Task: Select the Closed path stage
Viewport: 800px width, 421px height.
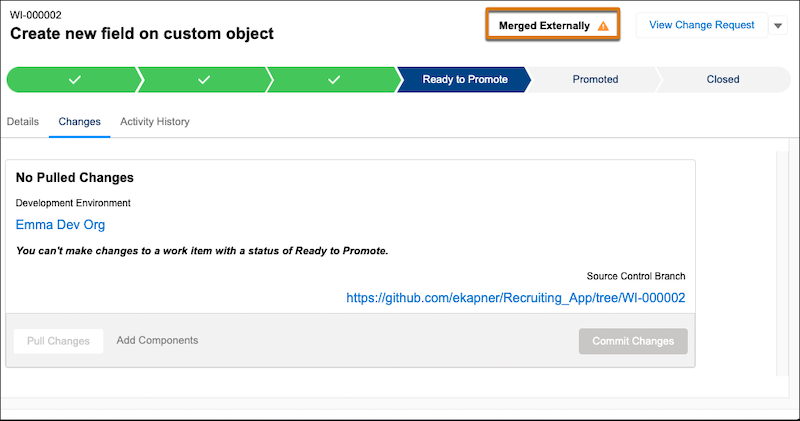Action: (723, 80)
